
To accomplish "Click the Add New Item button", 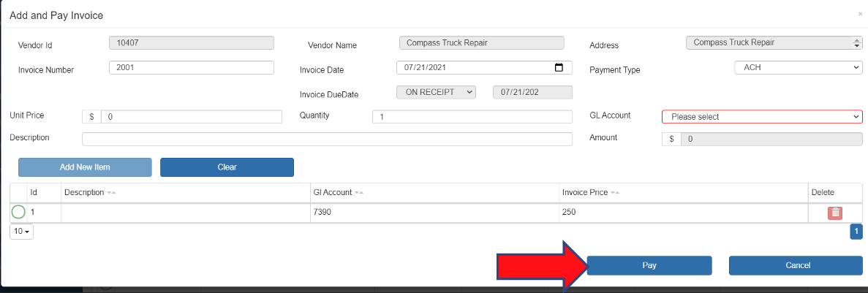I will [85, 167].
